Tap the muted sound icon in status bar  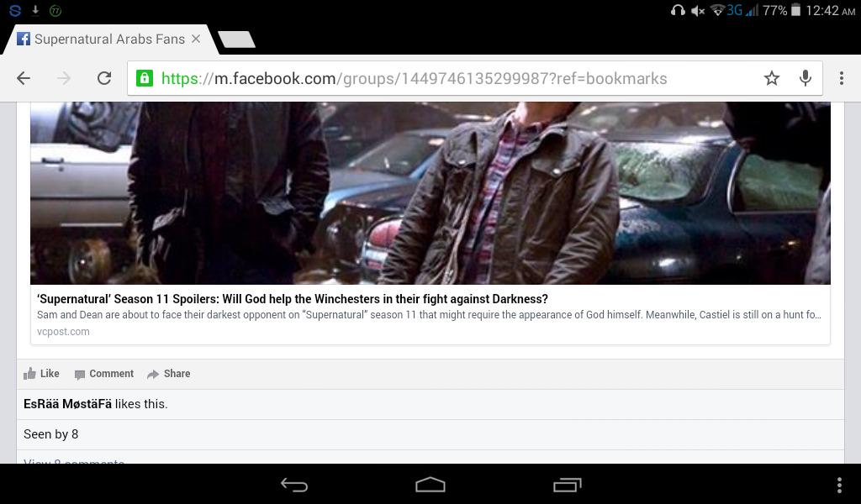(697, 10)
